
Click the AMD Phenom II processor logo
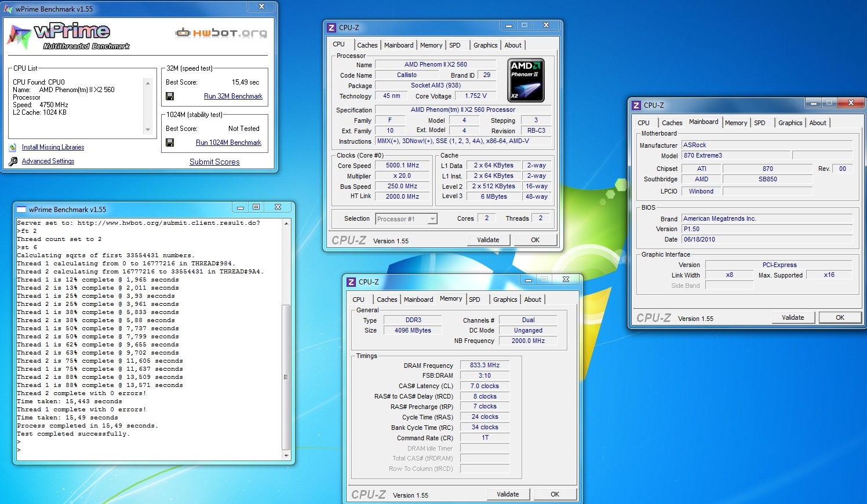tap(526, 80)
